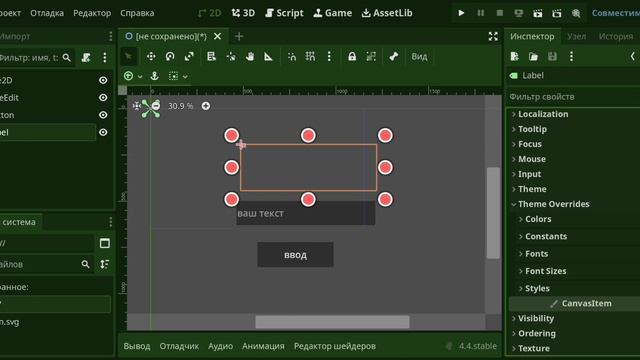640x360 pixels.
Task: Switch to the Game workspace
Action: [333, 13]
